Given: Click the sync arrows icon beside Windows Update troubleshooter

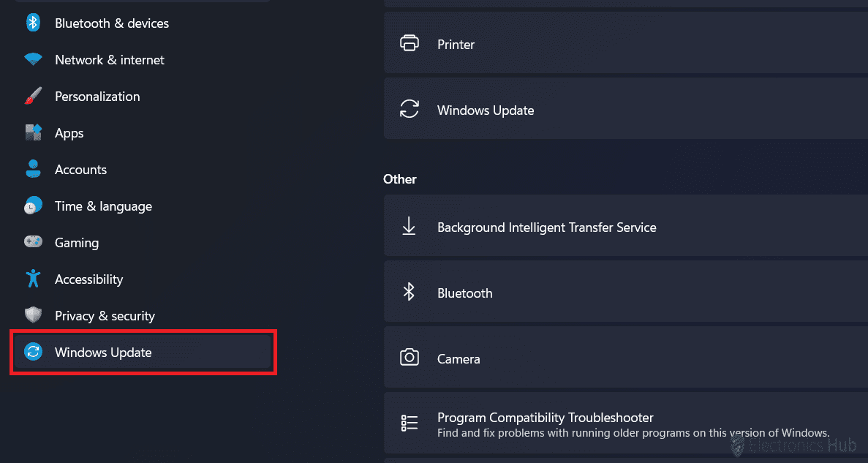Looking at the screenshot, I should click(410, 110).
